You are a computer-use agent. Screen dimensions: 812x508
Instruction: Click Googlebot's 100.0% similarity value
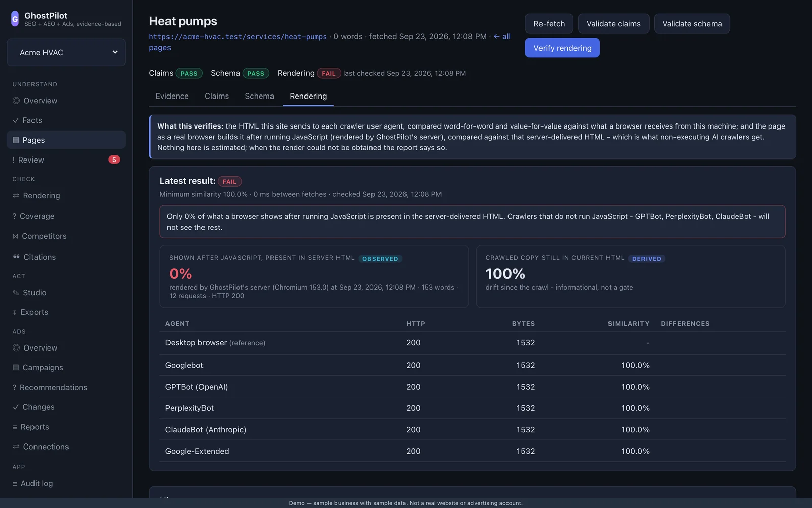coord(635,365)
